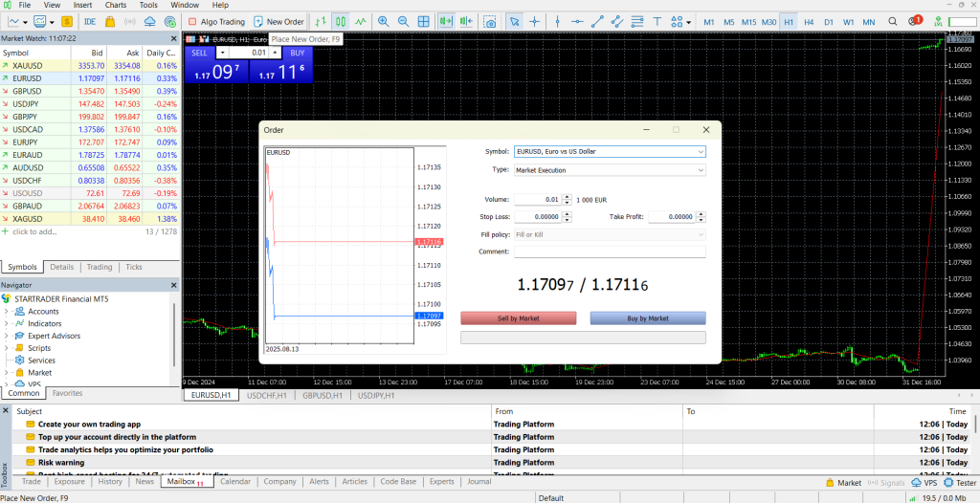Click the New Order toolbar button
Screen dimensions: 980x503
[278, 21]
